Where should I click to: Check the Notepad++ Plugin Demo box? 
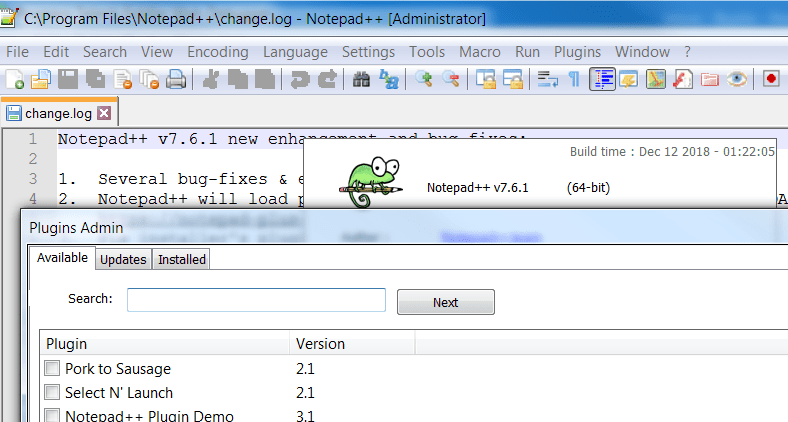[52, 415]
